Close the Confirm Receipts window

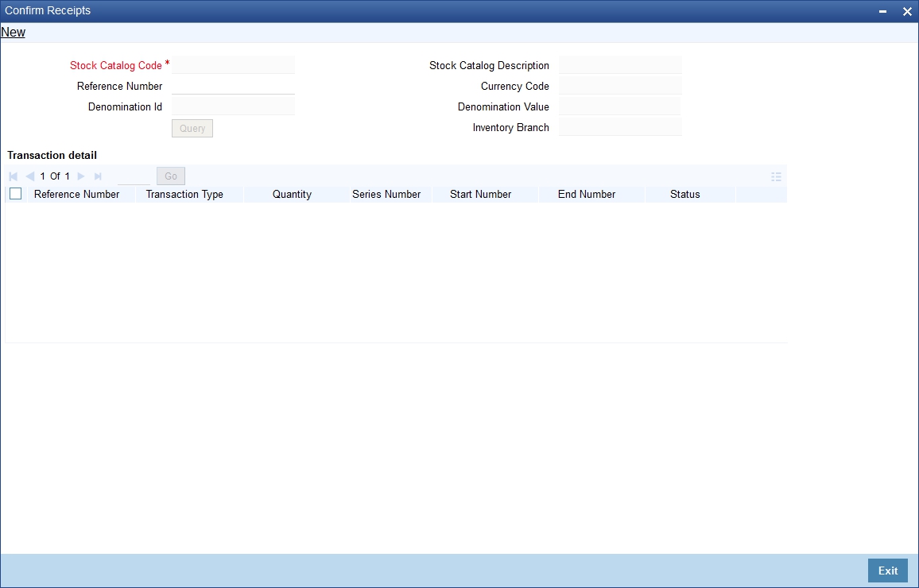pyautogui.click(x=907, y=11)
